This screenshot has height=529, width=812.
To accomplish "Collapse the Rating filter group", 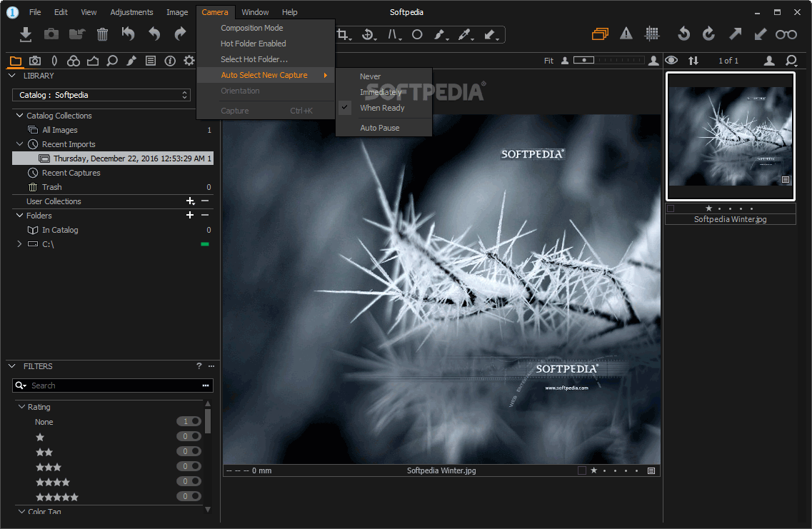I will (x=21, y=407).
